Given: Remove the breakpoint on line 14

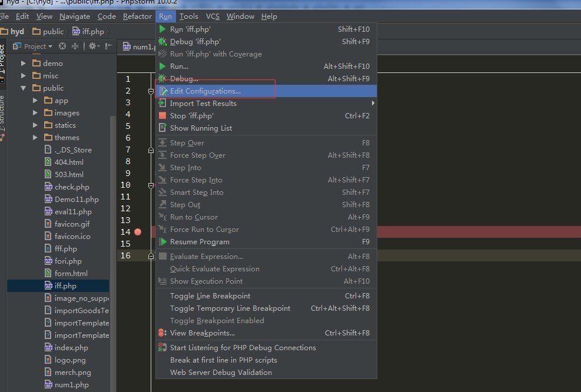Looking at the screenshot, I should [138, 232].
